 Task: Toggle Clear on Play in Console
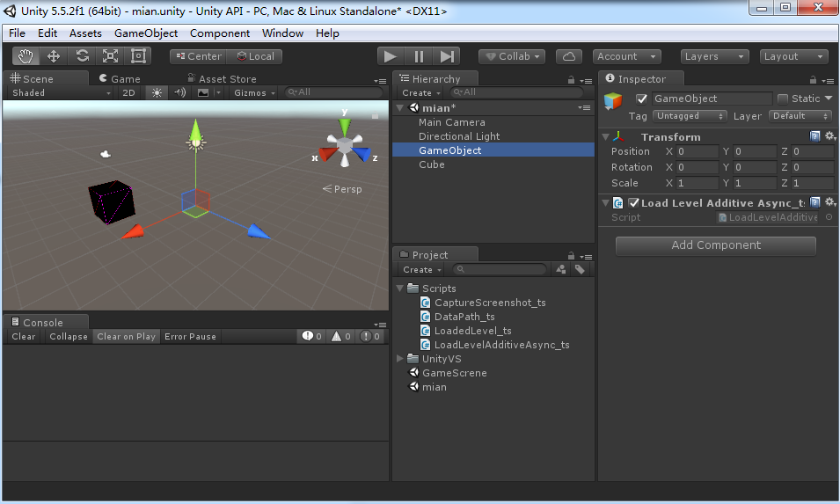127,336
